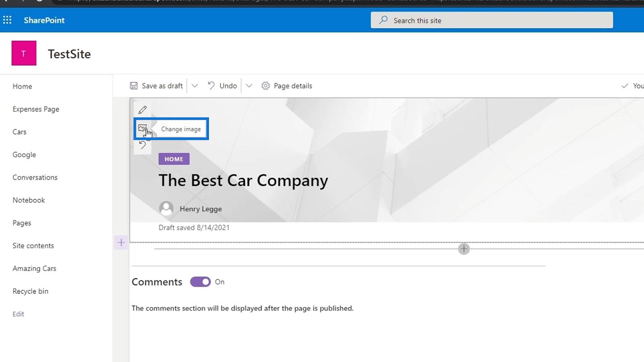Click the reset image arrow icon
The image size is (644, 362).
pyautogui.click(x=142, y=145)
